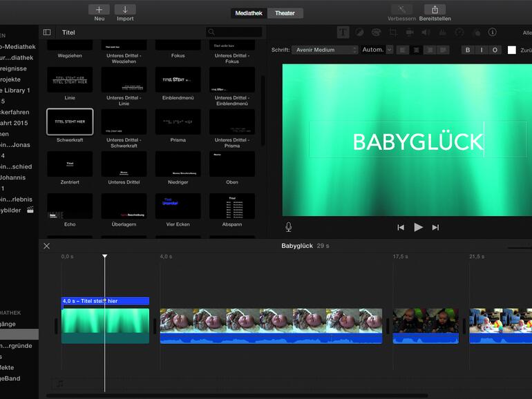Select the Title text settings icon
Screen dimensions: 532x399
(343, 32)
